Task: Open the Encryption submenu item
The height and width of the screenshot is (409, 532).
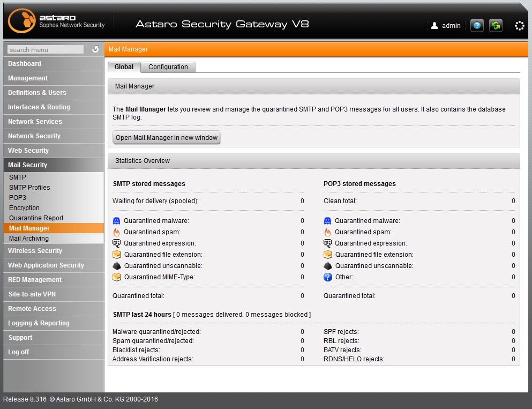Action: (54, 208)
